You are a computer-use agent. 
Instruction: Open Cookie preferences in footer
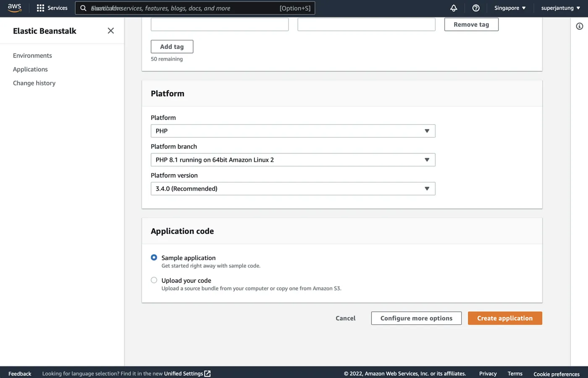click(x=556, y=374)
